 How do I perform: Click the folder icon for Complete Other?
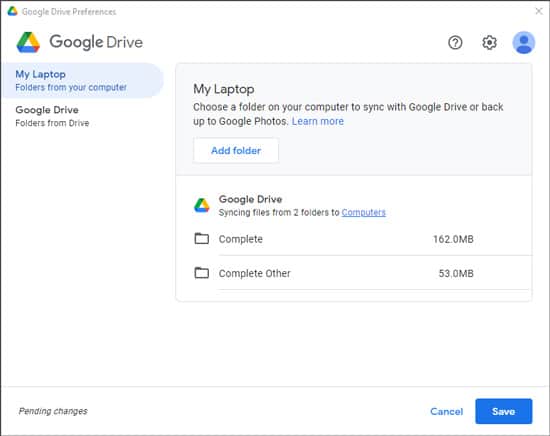[202, 273]
